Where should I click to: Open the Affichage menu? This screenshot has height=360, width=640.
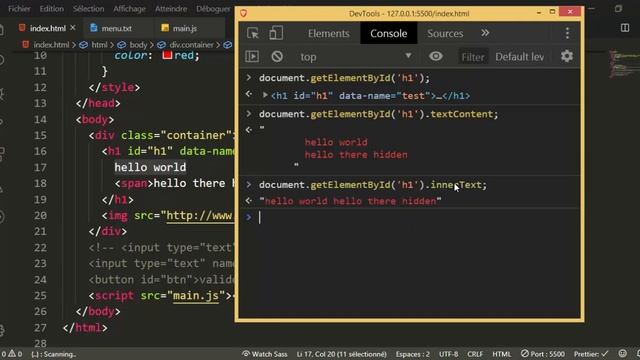(129, 8)
